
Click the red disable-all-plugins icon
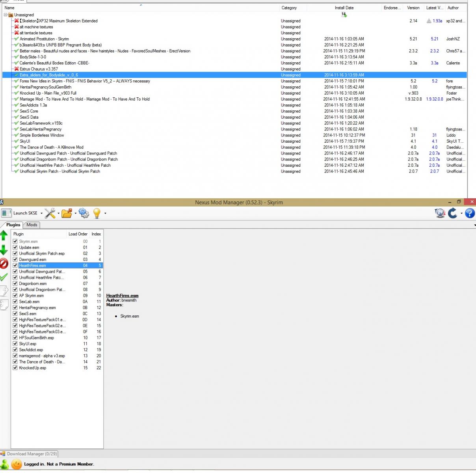[x=4, y=263]
